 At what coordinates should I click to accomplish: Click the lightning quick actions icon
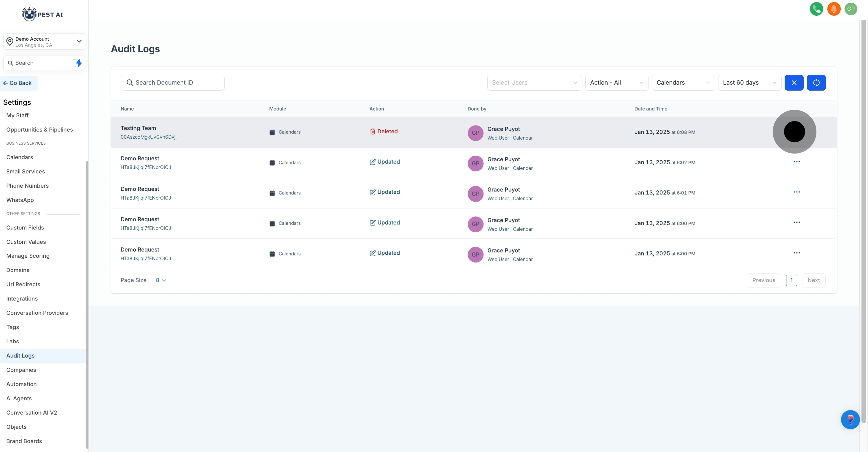click(x=78, y=63)
